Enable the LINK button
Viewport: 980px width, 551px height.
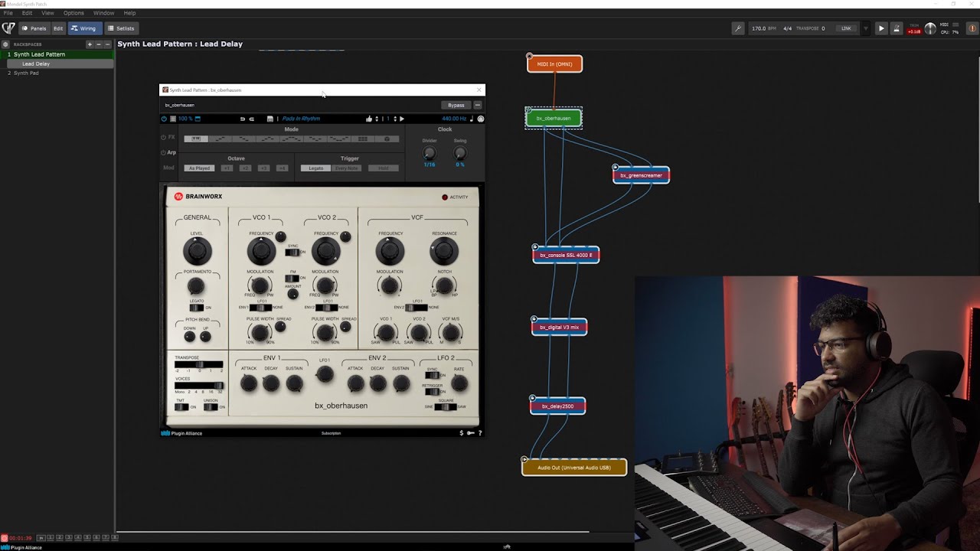(846, 28)
